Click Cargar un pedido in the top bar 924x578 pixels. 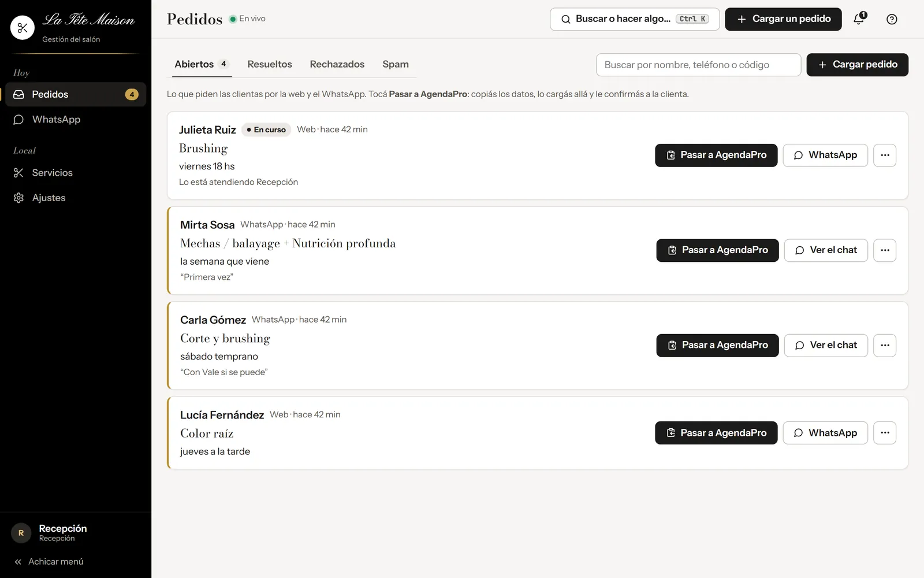point(783,19)
